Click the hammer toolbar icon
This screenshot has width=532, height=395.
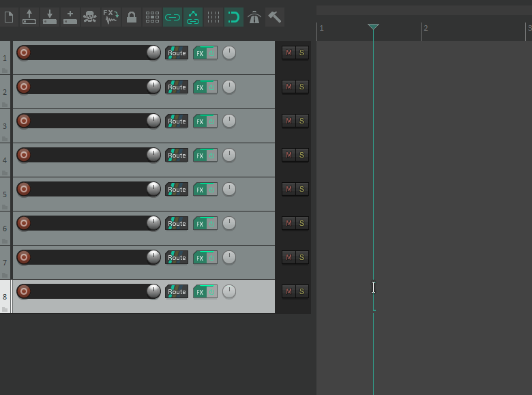(x=274, y=17)
